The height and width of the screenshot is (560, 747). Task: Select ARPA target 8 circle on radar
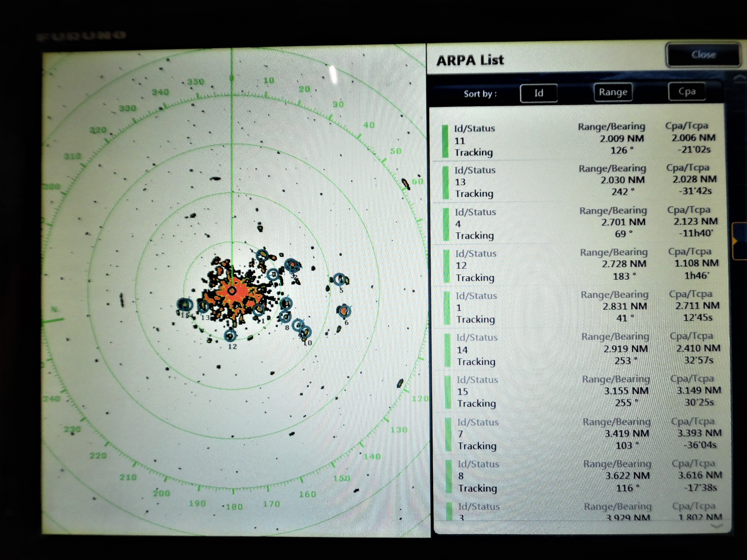[285, 317]
